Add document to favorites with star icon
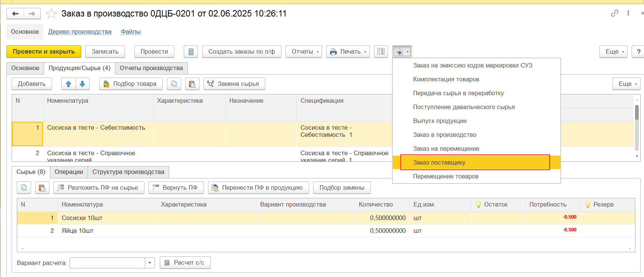 pyautogui.click(x=51, y=14)
